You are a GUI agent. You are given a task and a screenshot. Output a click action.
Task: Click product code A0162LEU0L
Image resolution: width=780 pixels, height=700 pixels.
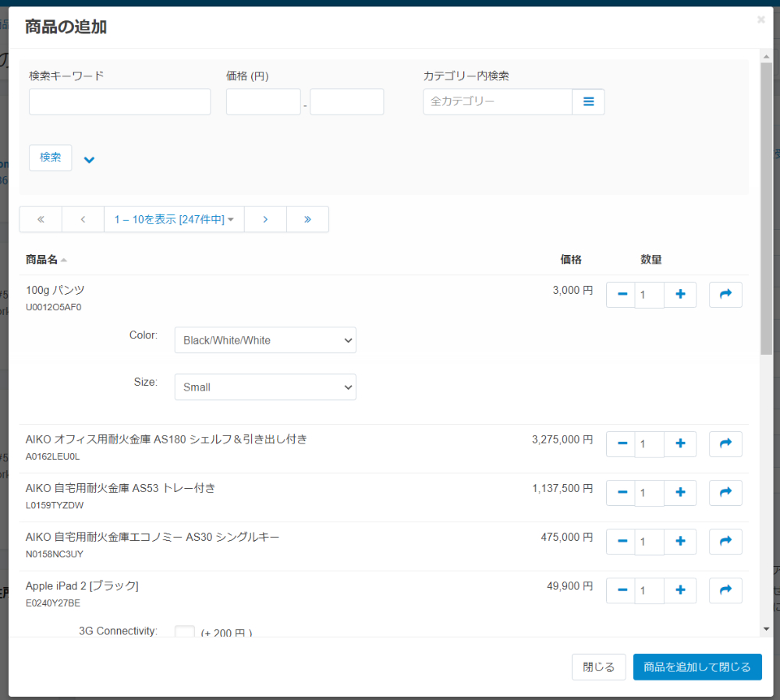(53, 456)
